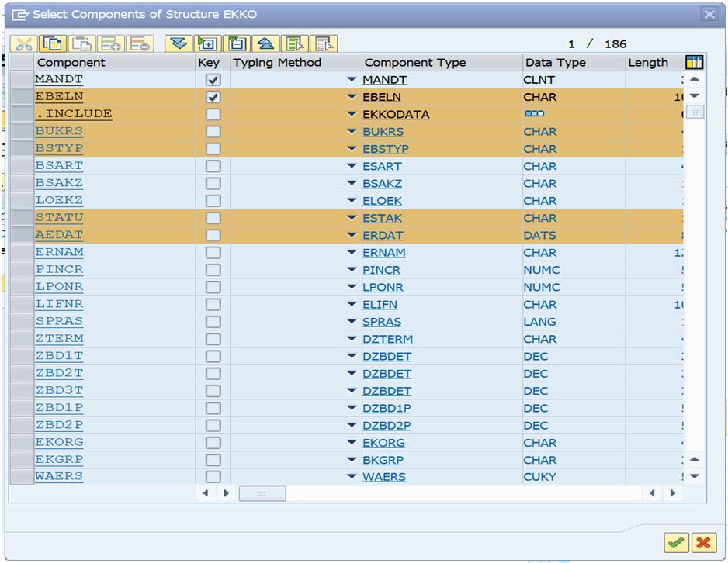Click the dialog title bar structure icon
The image size is (728, 563).
pos(20,15)
